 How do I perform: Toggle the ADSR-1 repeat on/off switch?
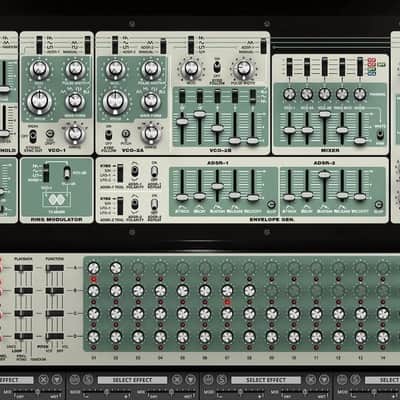point(154,171)
